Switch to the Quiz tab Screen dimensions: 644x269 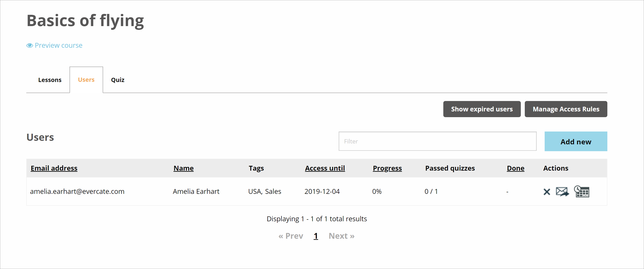point(117,80)
